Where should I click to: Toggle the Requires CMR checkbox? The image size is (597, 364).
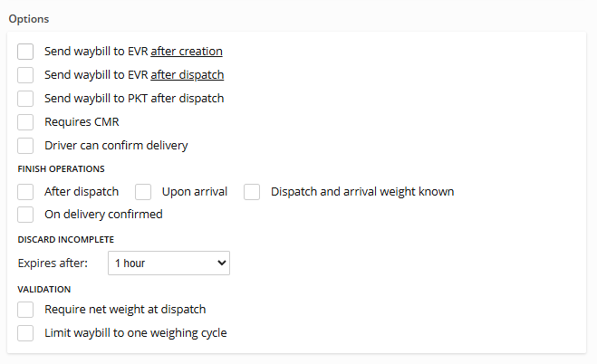point(25,122)
